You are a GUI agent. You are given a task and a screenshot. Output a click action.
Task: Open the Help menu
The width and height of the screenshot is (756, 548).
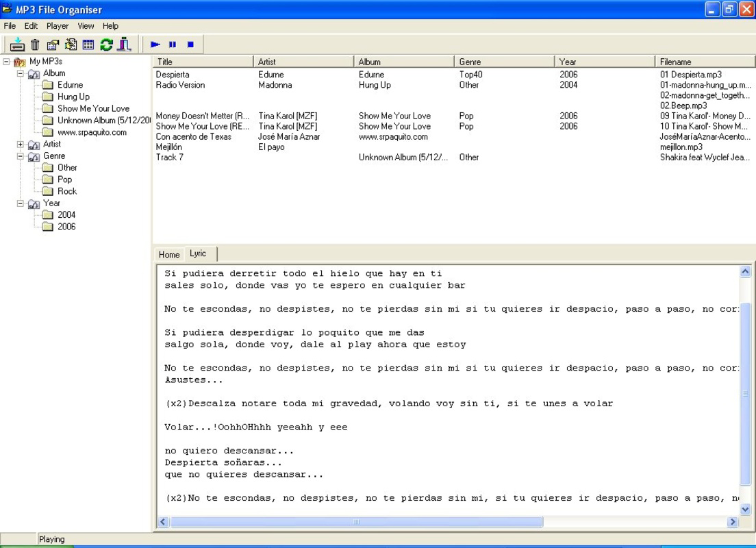point(110,26)
